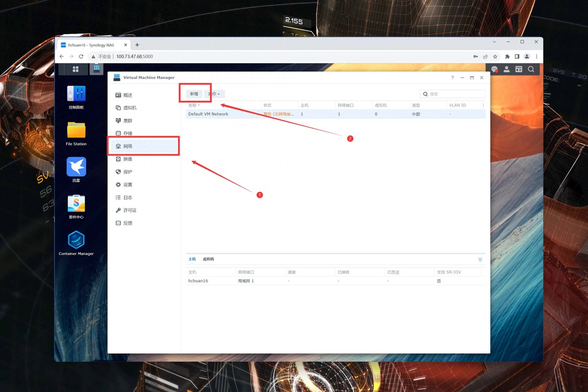The image size is (588, 392).
Task: Sort the list by 名称 column header
Action: pos(194,105)
